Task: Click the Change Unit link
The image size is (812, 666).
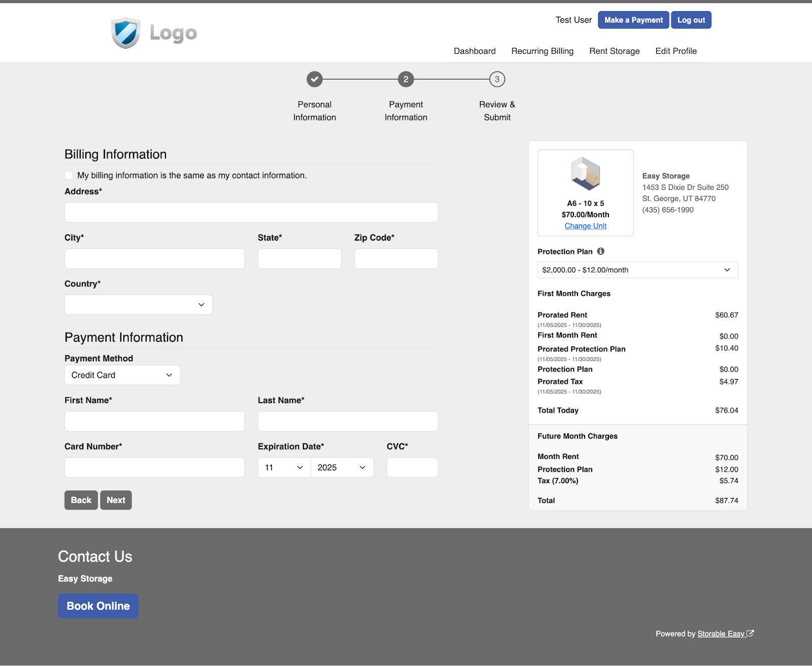Action: 585,226
